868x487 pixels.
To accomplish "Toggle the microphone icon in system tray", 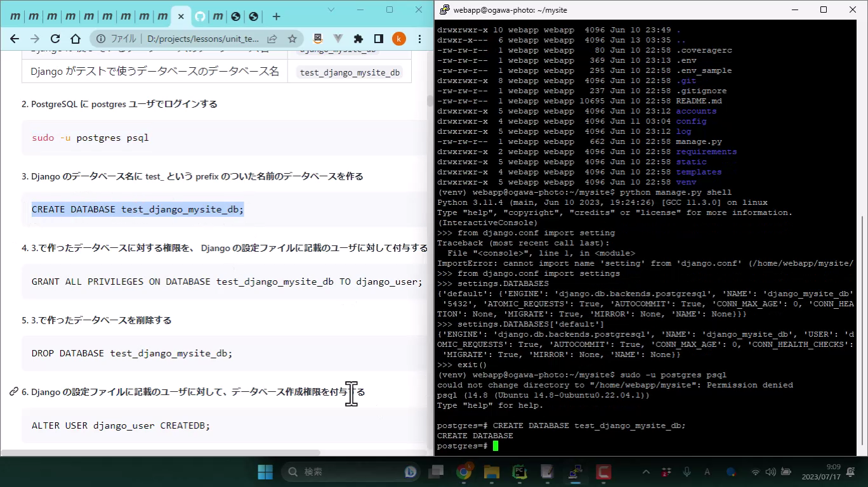I will coord(687,472).
